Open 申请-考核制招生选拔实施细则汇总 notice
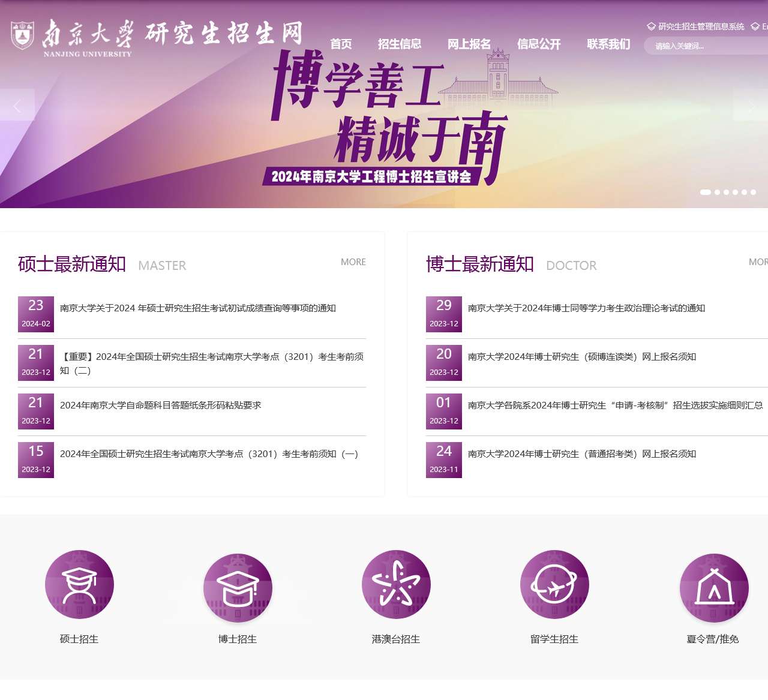Viewport: 768px width, 700px height. [616, 405]
